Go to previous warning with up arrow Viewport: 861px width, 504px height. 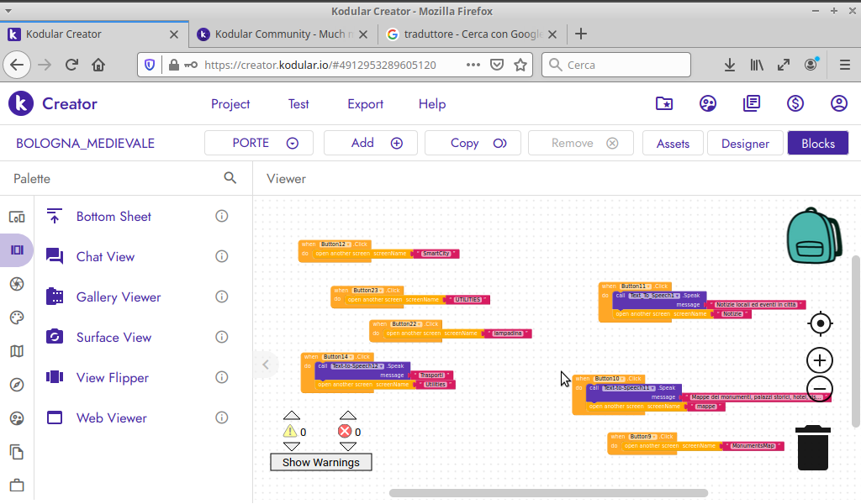[292, 416]
